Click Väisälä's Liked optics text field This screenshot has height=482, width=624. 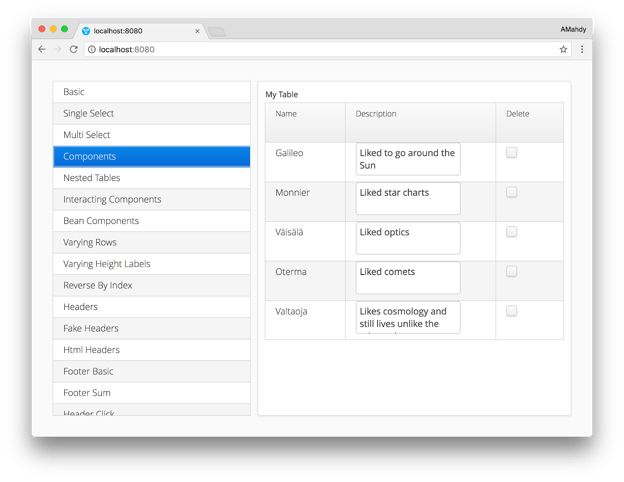point(408,238)
